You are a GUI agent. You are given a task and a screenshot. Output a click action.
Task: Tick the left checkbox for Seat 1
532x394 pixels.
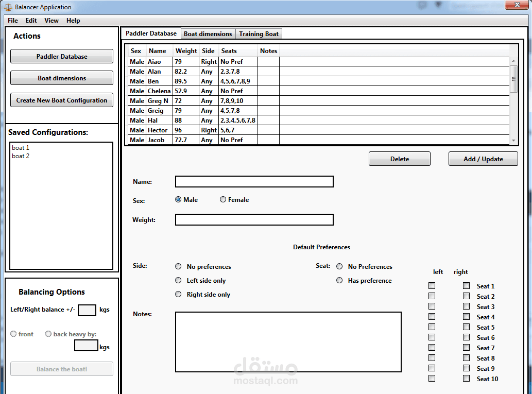[x=432, y=286]
